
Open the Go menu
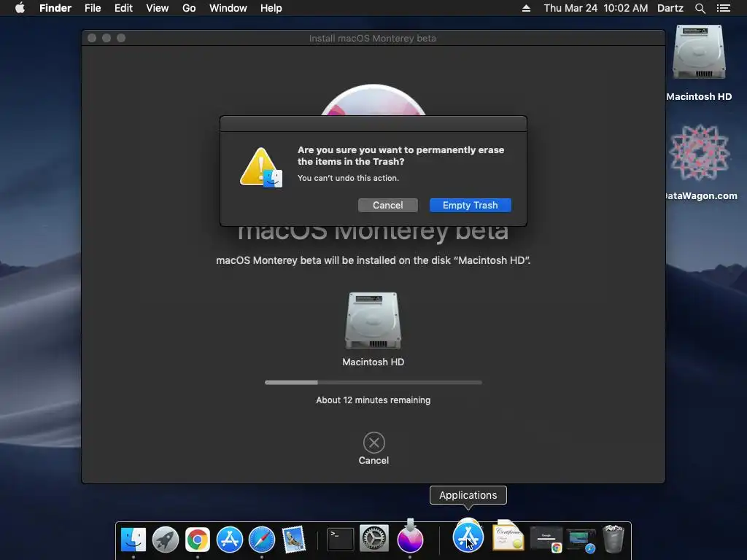(189, 8)
